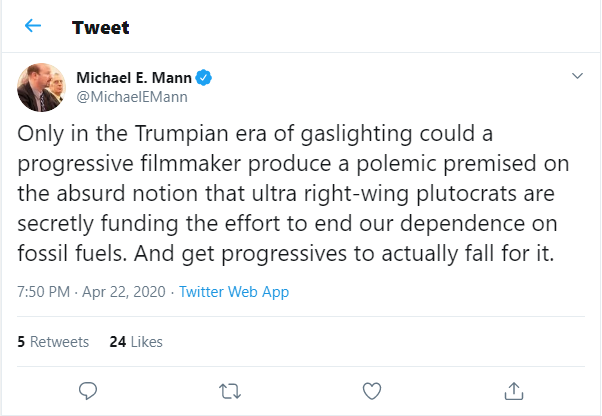Viewport: 602px width, 416px height.
Task: Open the 7:50 PM Apr 22, 2020 timestamp
Action: 92,292
